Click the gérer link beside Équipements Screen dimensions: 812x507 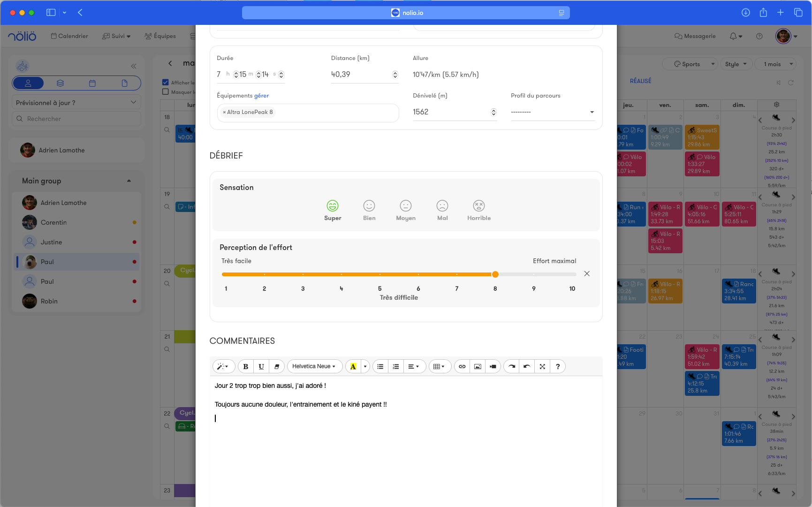coord(261,96)
